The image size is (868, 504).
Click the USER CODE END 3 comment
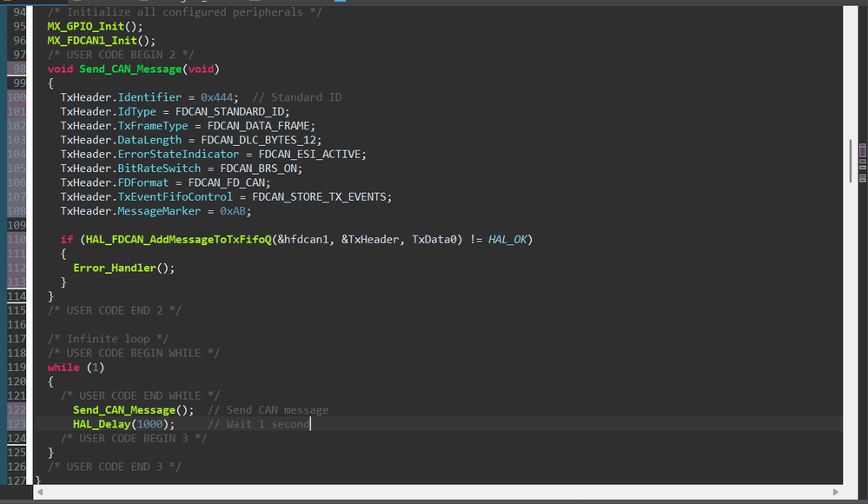(x=114, y=467)
